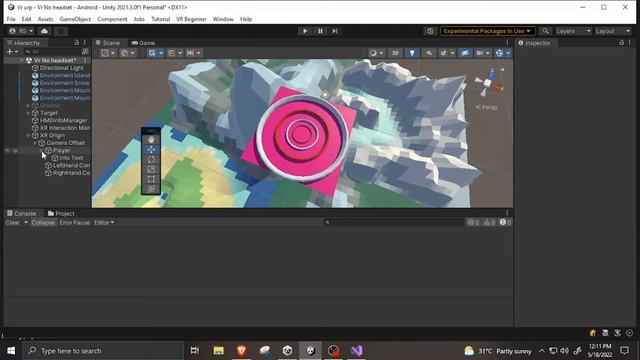Toggle Error Pause in the Console
Screen dimensions: 640x360
(74, 222)
